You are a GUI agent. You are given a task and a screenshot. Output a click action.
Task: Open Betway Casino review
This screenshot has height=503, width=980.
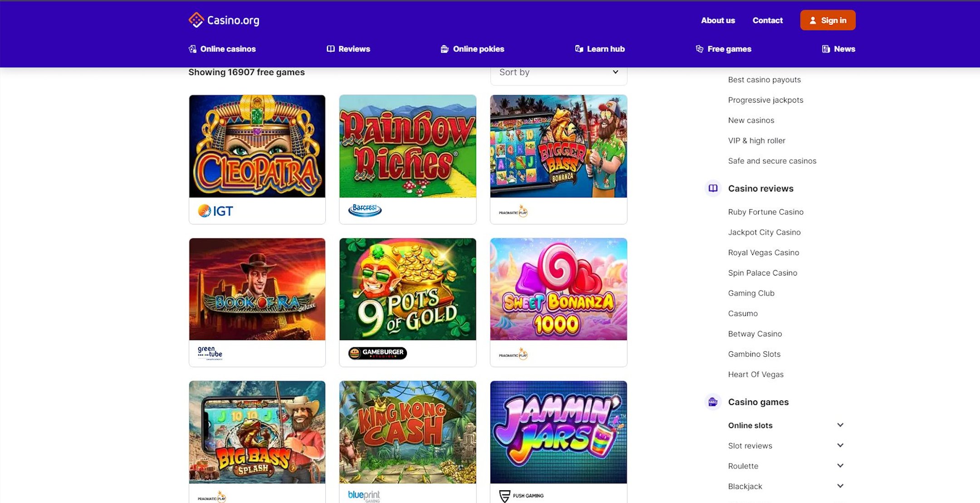(x=755, y=334)
